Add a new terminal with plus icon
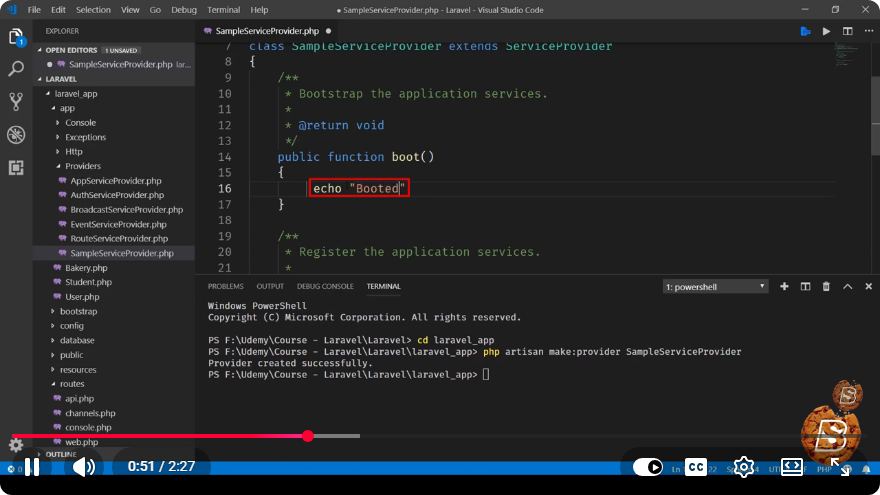Viewport: 880px width, 495px height. pyautogui.click(x=784, y=286)
